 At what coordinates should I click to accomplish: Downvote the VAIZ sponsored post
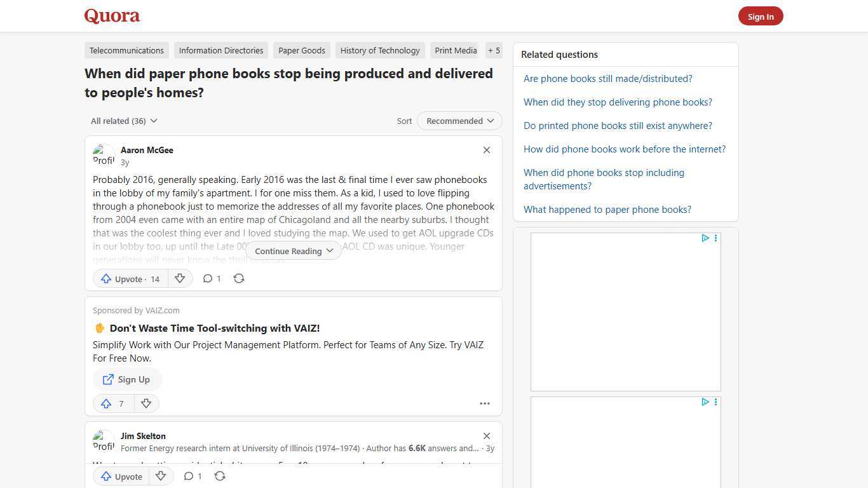pos(146,403)
